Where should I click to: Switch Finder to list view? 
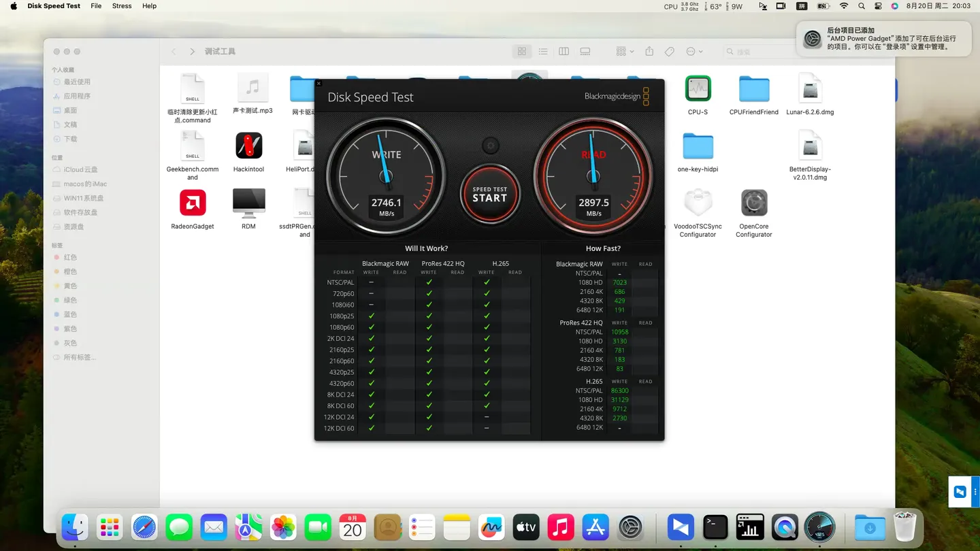(543, 52)
